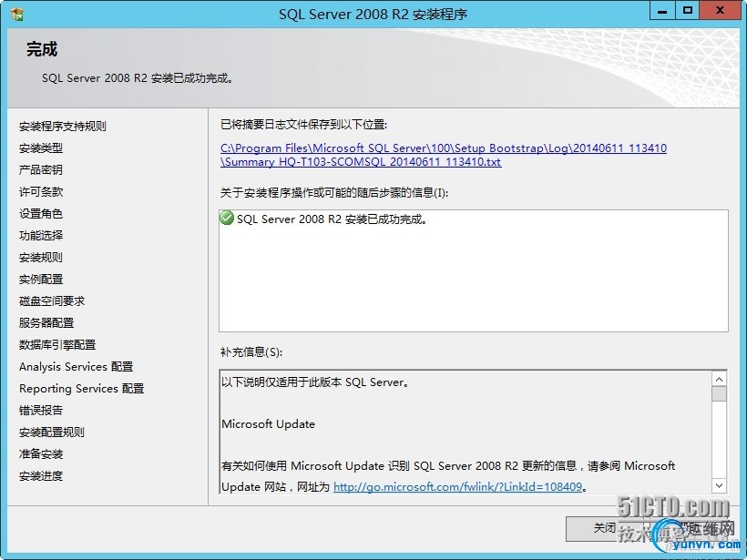Select the 安装进度 step
The width and height of the screenshot is (747, 560).
41,476
